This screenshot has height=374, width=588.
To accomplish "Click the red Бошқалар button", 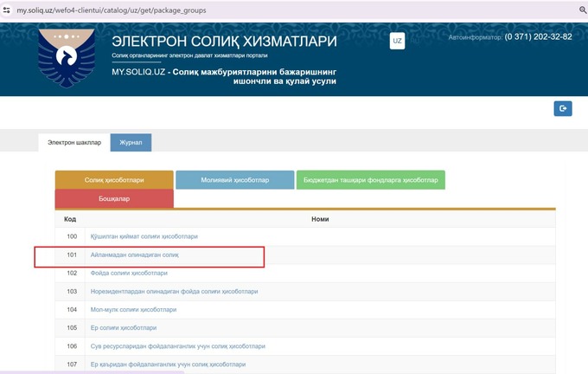I will click(x=114, y=199).
